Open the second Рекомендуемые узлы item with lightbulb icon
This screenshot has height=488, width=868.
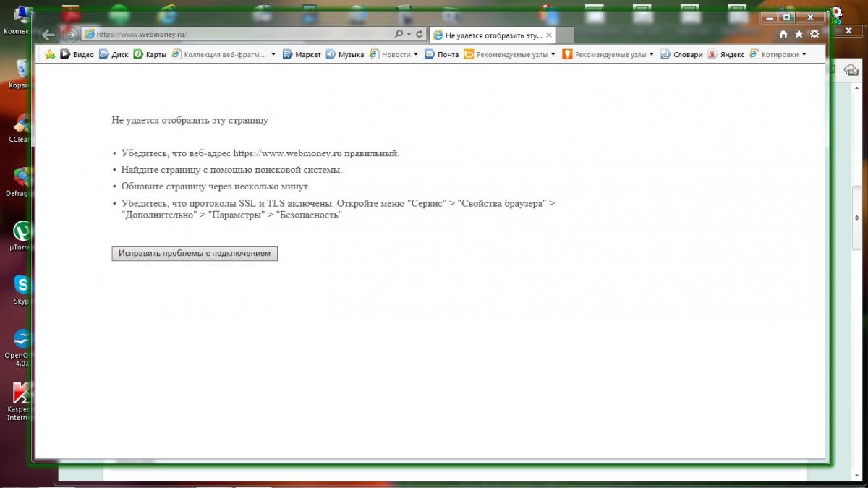click(x=604, y=54)
